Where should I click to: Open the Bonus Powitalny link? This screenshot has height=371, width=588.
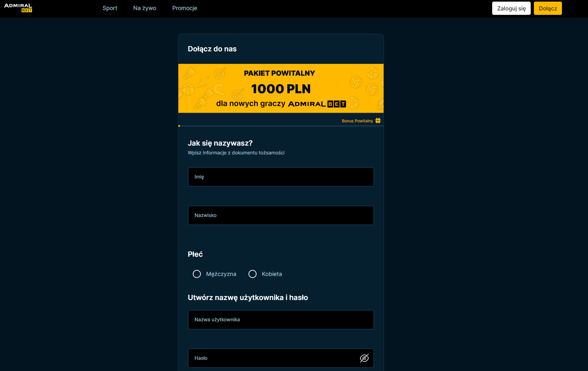coord(357,121)
